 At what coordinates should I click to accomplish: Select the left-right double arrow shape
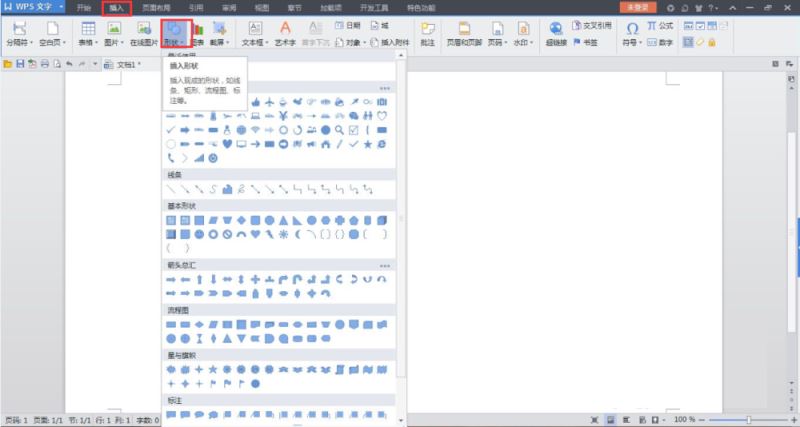[x=228, y=280]
